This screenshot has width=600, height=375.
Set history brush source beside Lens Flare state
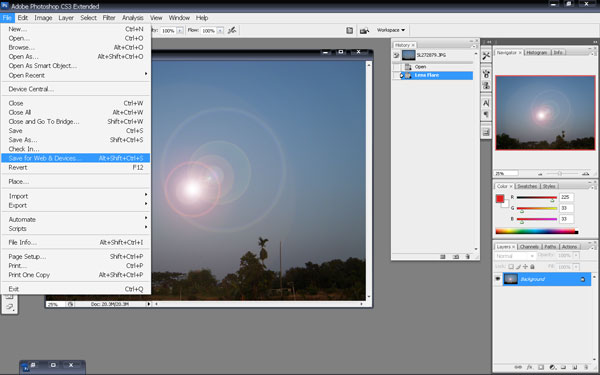(x=396, y=75)
